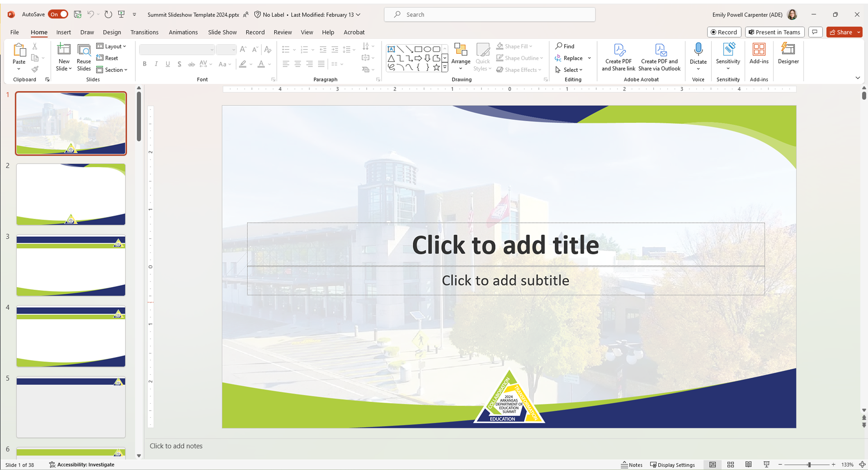This screenshot has height=470, width=868.
Task: Toggle Italic formatting
Action: point(156,64)
